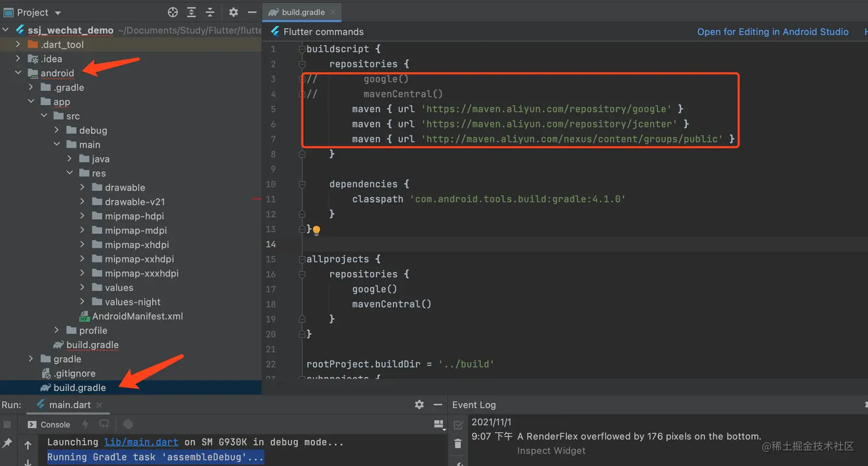This screenshot has height=466, width=868.
Task: Select the mipmap-xxhdpi folder
Action: coord(139,259)
